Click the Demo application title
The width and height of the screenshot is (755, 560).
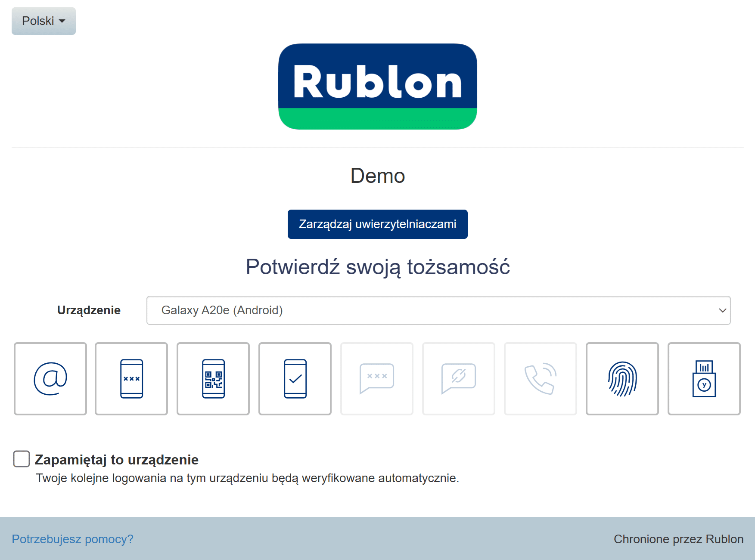coord(377,176)
